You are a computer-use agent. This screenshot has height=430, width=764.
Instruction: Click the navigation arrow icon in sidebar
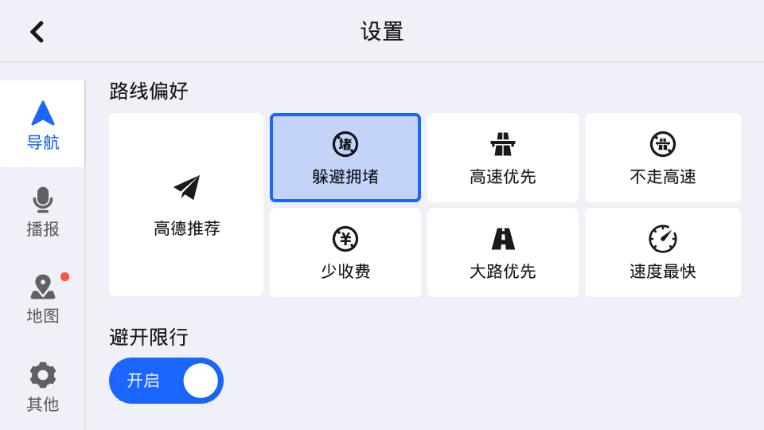coord(43,113)
